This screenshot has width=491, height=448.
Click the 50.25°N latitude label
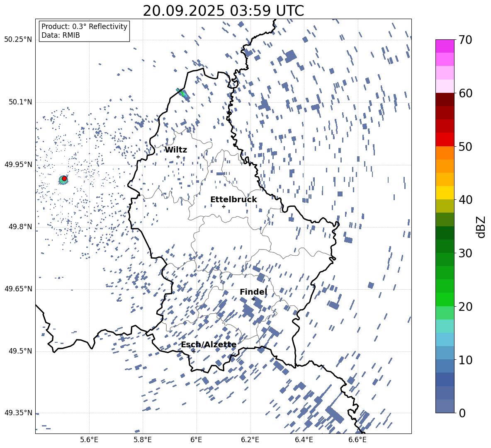coord(18,40)
